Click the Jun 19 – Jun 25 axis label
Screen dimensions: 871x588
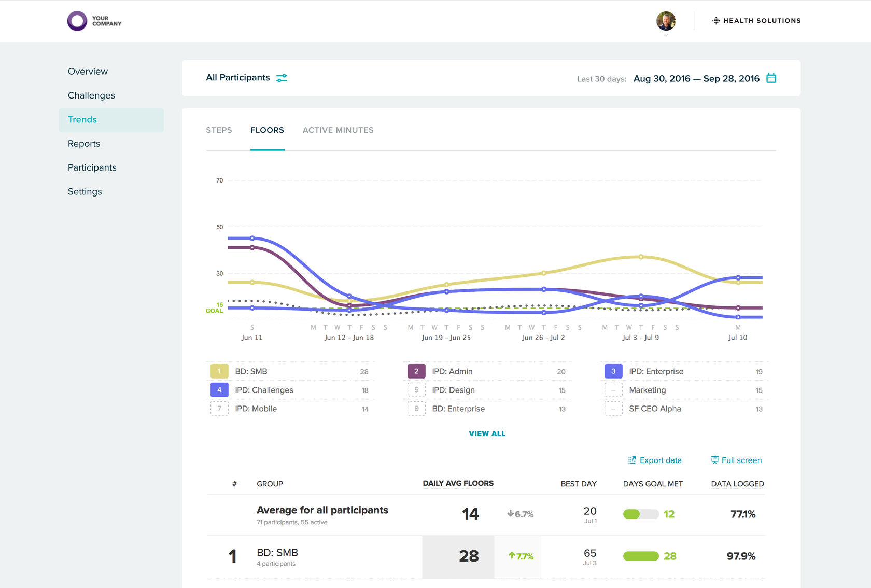pyautogui.click(x=446, y=338)
